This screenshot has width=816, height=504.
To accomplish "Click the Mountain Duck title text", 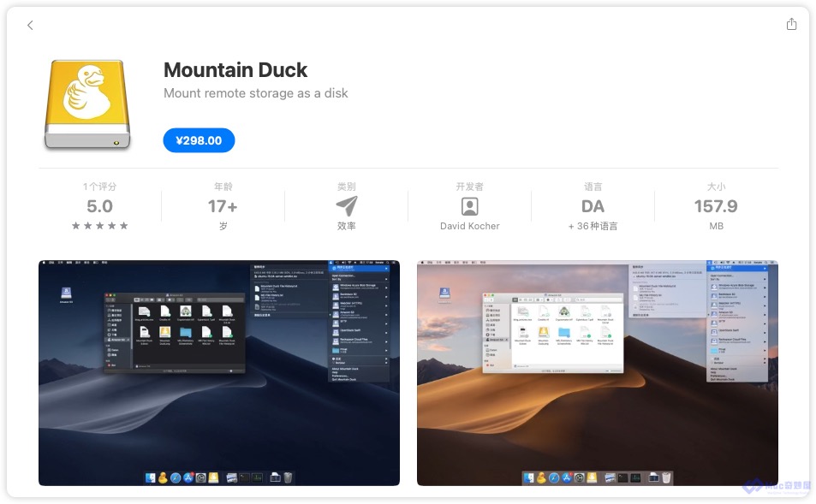I will 235,69.
